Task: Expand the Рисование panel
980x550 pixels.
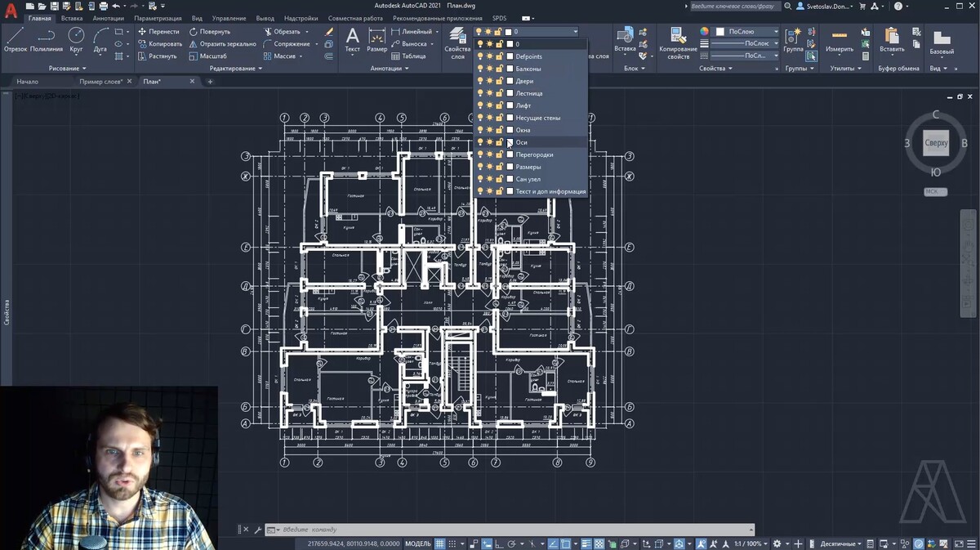Action: [68, 69]
